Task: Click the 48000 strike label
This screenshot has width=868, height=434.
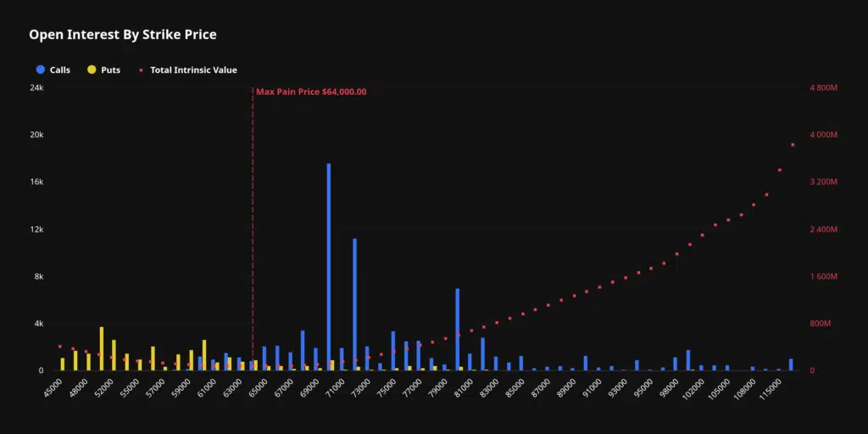Action: pos(79,387)
